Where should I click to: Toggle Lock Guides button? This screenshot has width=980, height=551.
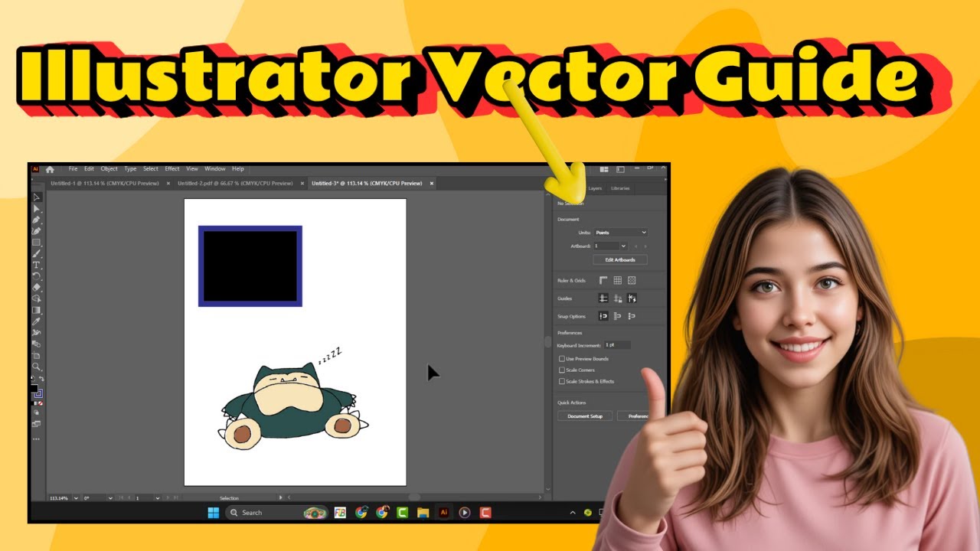point(617,298)
